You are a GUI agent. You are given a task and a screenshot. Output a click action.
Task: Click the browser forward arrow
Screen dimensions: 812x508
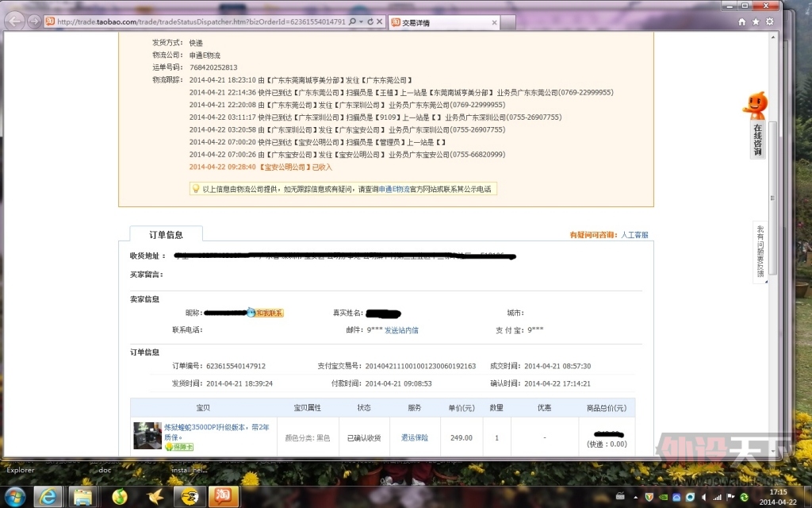34,21
